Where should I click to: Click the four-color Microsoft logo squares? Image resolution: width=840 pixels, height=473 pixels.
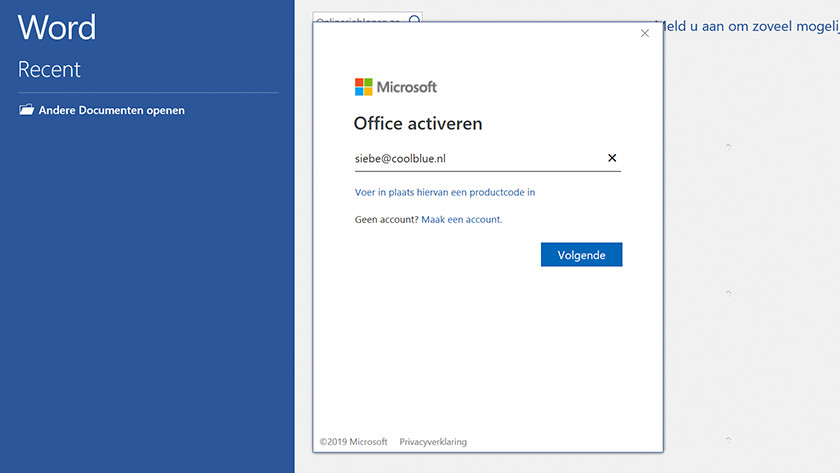pyautogui.click(x=363, y=87)
